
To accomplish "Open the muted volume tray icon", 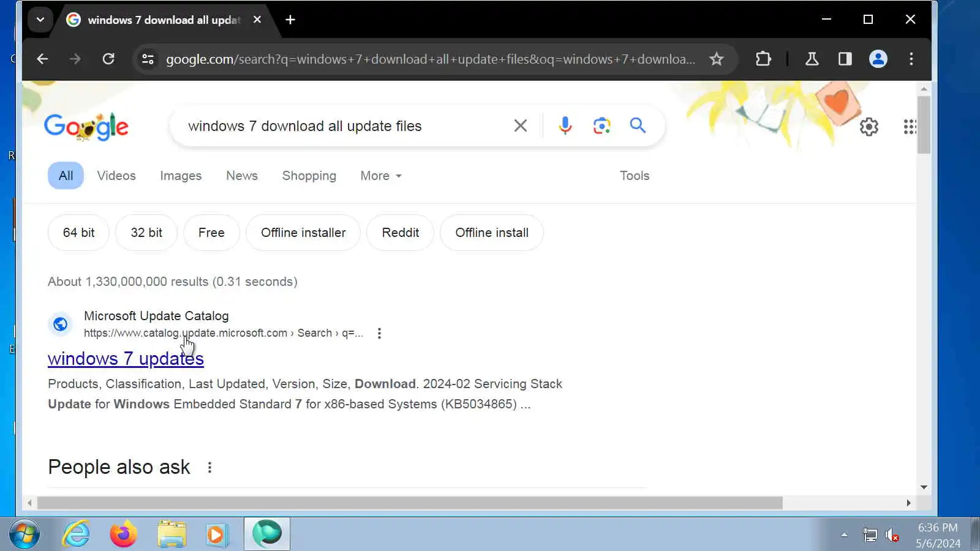I will 892,535.
